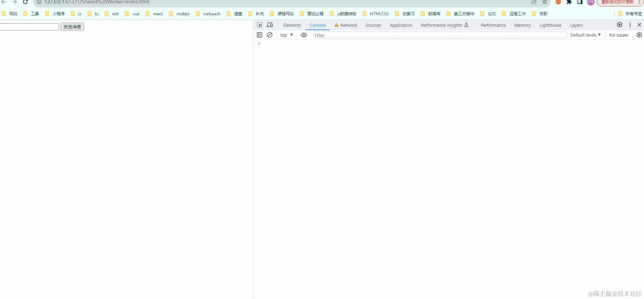Open the webpack bookmark folder
644x299 pixels.
click(208, 14)
